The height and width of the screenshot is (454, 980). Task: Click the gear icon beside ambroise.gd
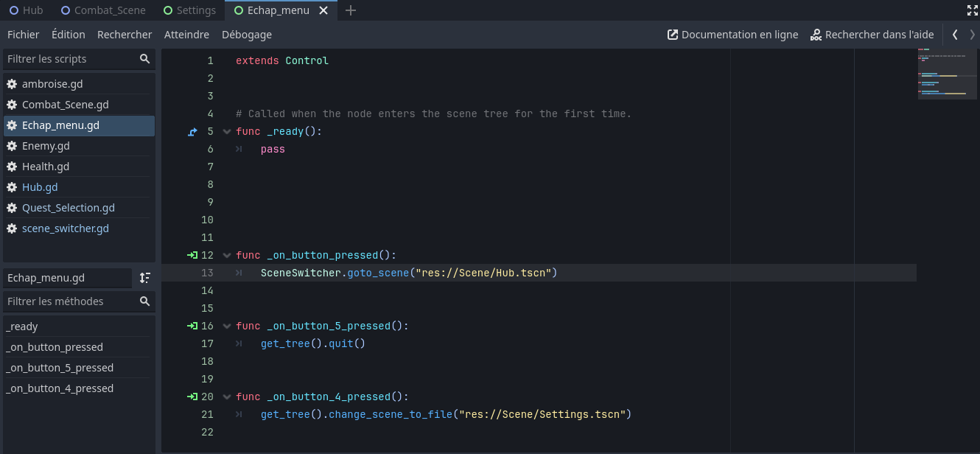pyautogui.click(x=12, y=84)
